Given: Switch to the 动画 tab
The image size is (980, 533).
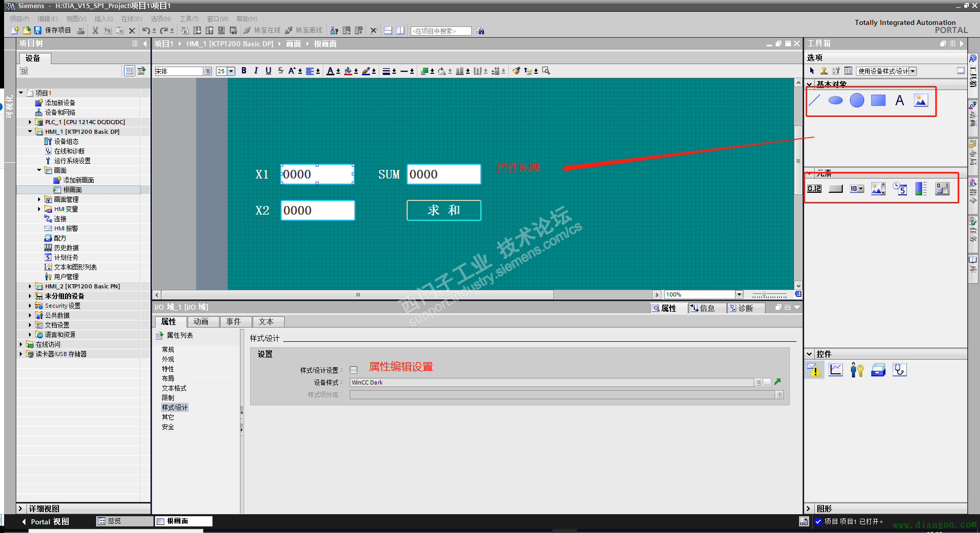Looking at the screenshot, I should pos(201,321).
